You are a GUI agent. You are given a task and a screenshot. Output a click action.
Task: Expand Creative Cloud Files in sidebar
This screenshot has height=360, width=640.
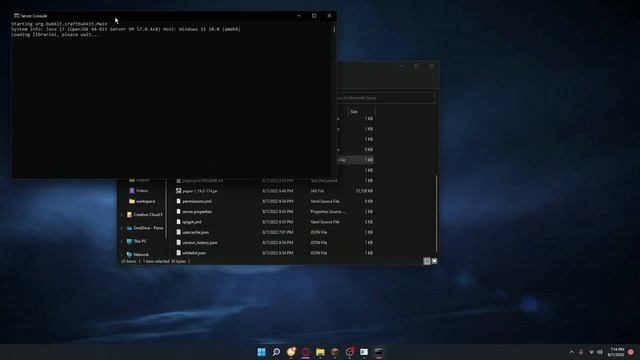pyautogui.click(x=122, y=215)
